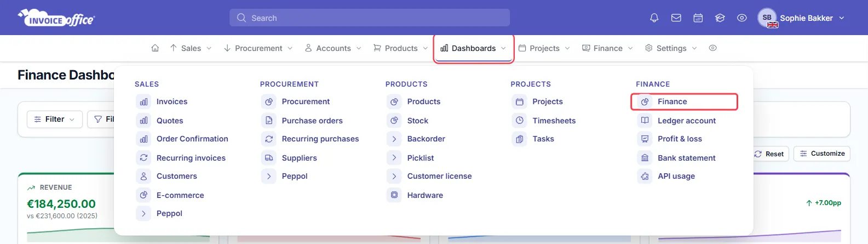Click the Stock pie chart icon
868x244 pixels.
394,121
